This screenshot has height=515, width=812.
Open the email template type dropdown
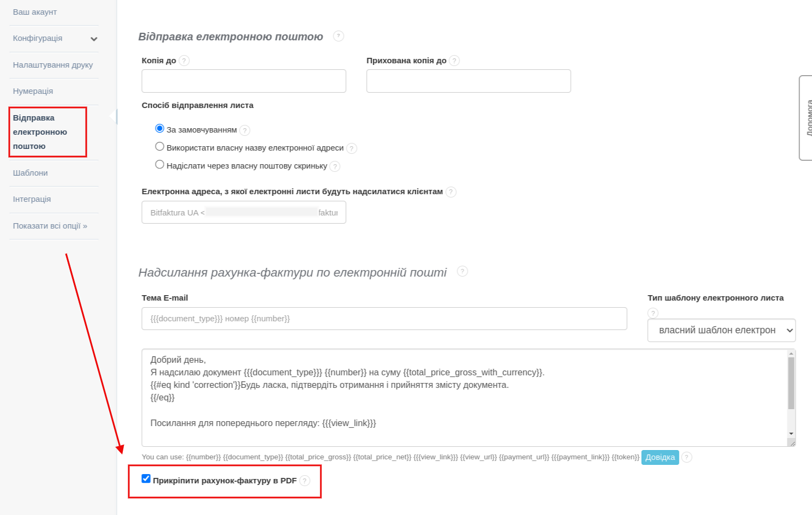click(721, 330)
